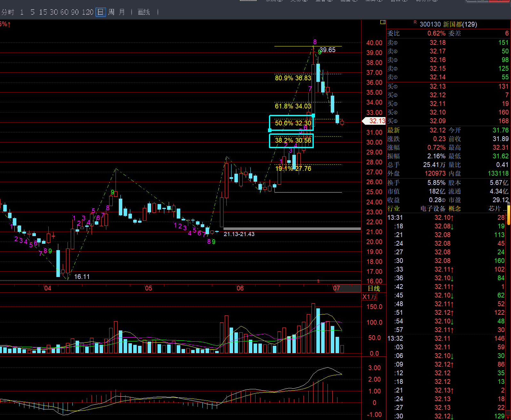The width and height of the screenshot is (511, 420).
Task: Switch to the 分时 intraday view
Action: (8, 12)
